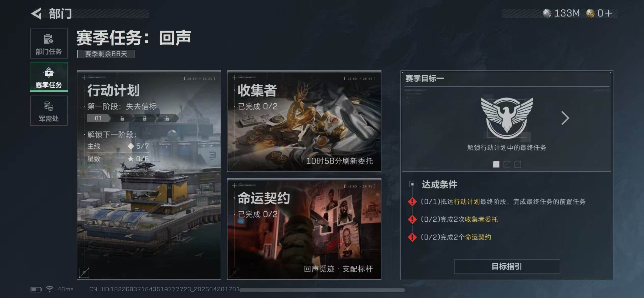
Task: Click the silver currency icon beside 133M
Action: click(547, 13)
